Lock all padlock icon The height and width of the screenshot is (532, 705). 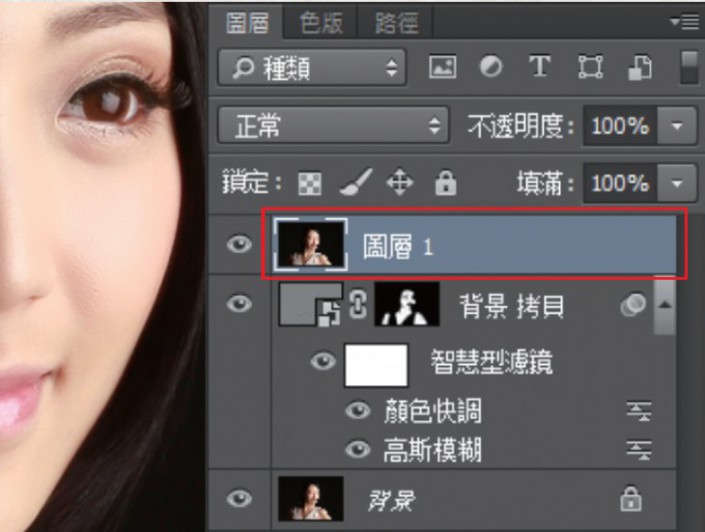point(446,183)
